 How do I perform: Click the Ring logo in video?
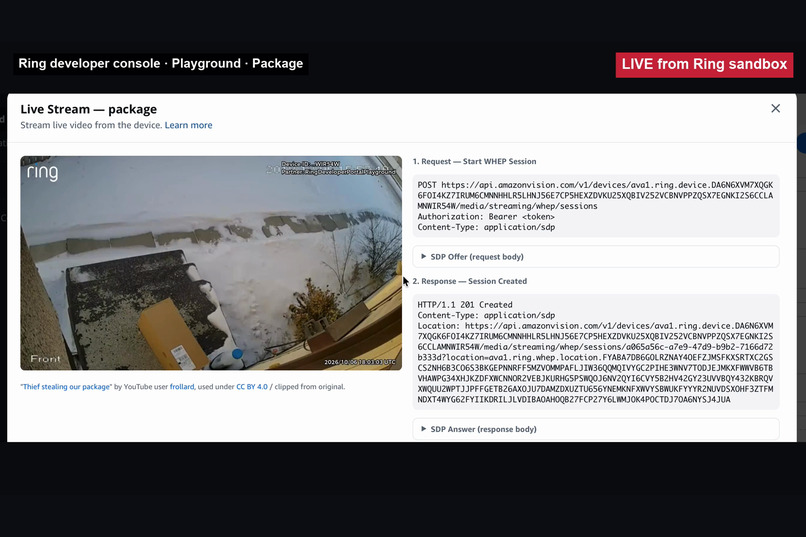coord(43,173)
